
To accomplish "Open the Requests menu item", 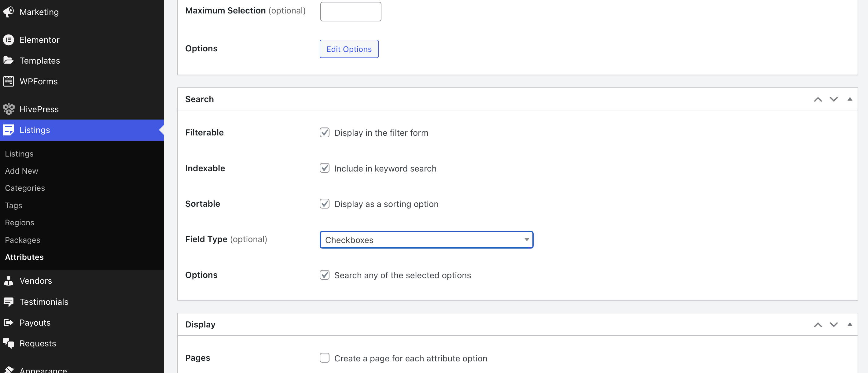I will pos(38,343).
